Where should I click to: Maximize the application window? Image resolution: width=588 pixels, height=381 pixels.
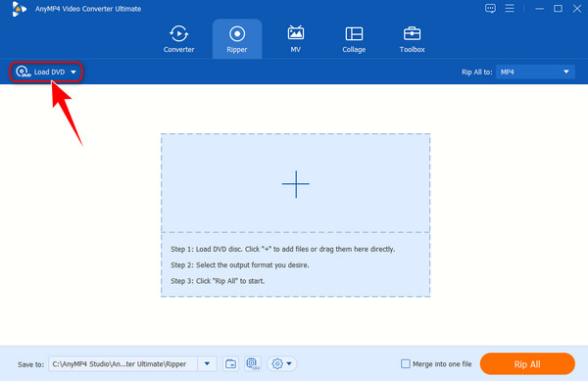(x=558, y=8)
